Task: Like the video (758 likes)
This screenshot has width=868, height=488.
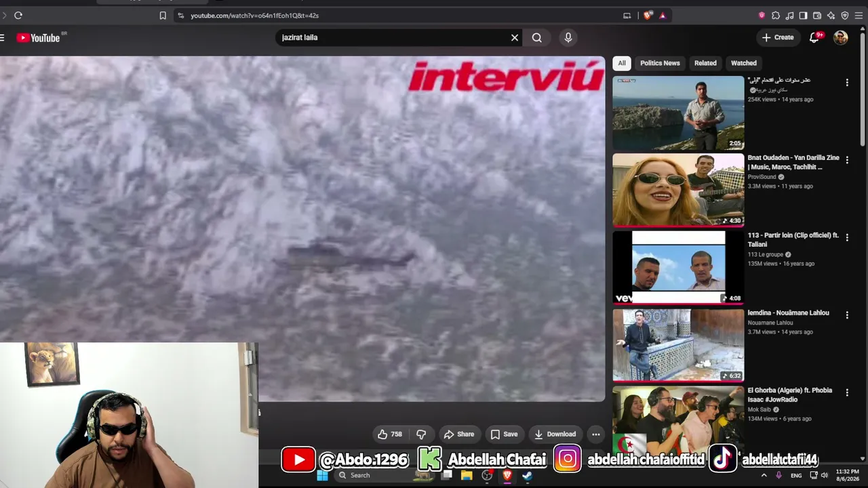Action: 390,434
